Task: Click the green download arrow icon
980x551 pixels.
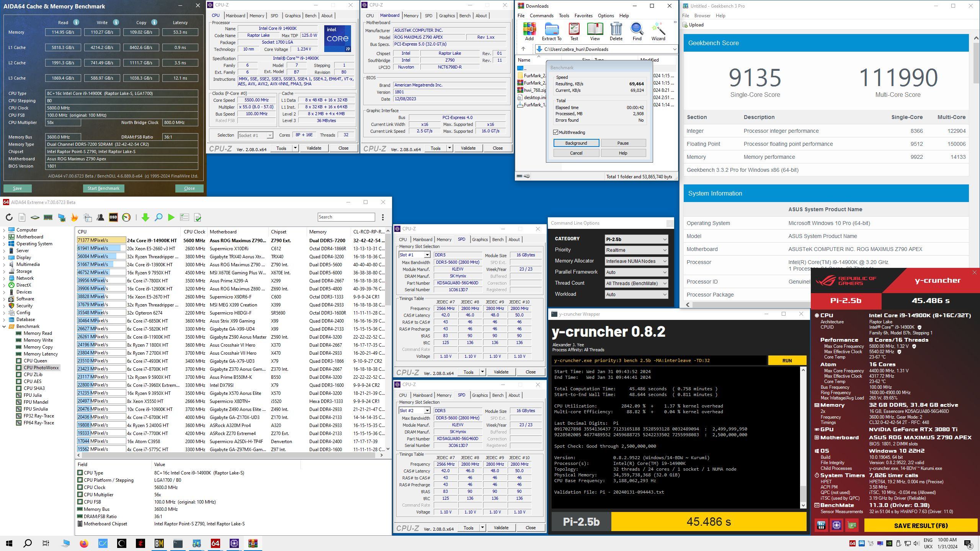Action: point(145,217)
